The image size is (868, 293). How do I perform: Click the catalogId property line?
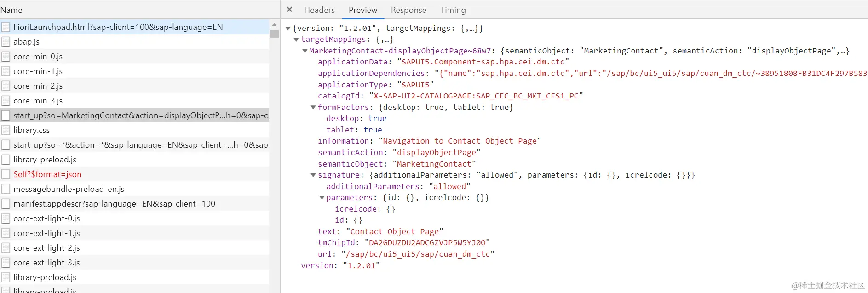[x=450, y=96]
